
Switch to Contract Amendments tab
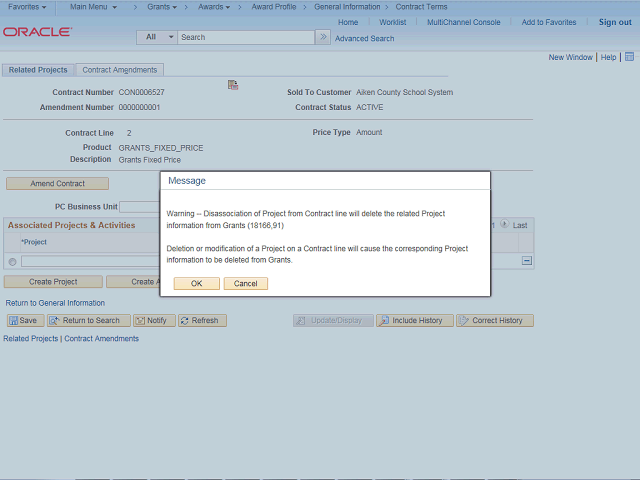coord(120,70)
